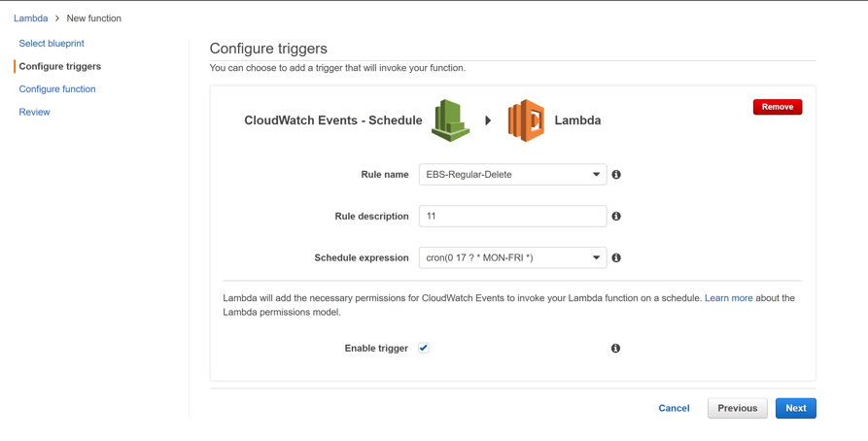This screenshot has width=868, height=441.
Task: Go to Select blueprint step
Action: click(x=52, y=44)
